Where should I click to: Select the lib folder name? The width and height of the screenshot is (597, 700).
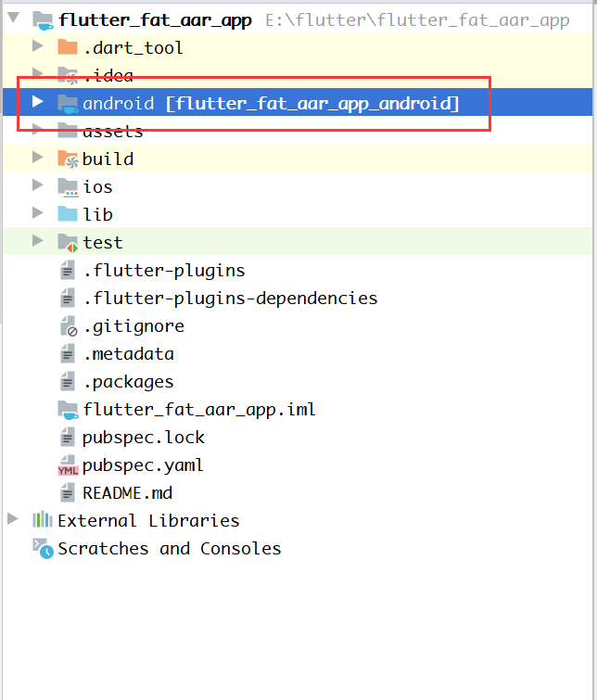click(x=97, y=214)
